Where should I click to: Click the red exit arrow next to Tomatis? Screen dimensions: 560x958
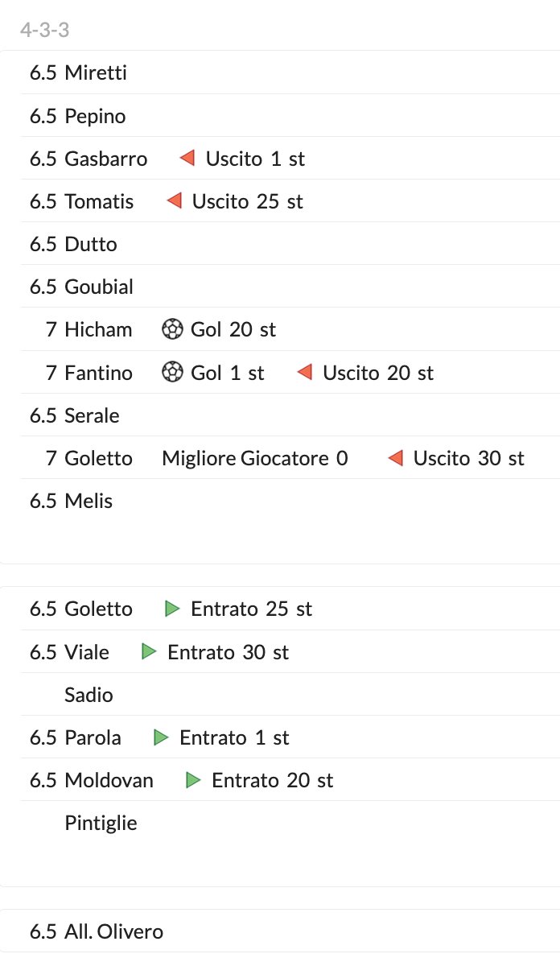(x=174, y=201)
